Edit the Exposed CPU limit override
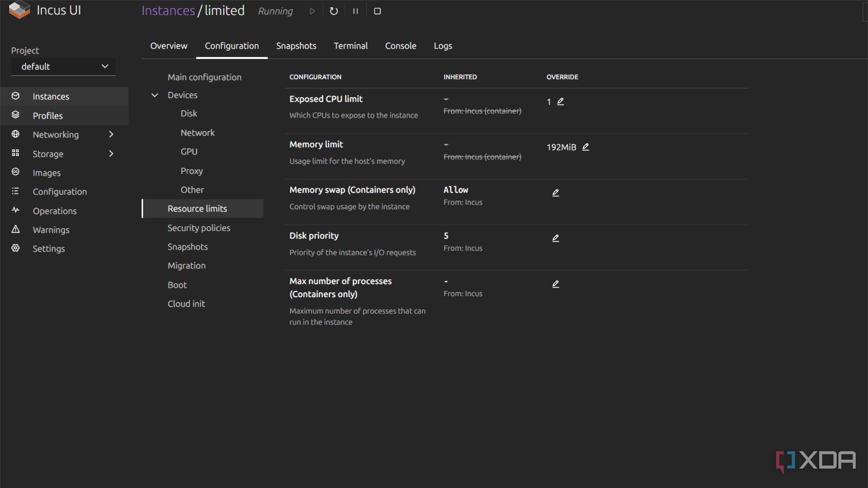This screenshot has width=868, height=488. pyautogui.click(x=560, y=101)
